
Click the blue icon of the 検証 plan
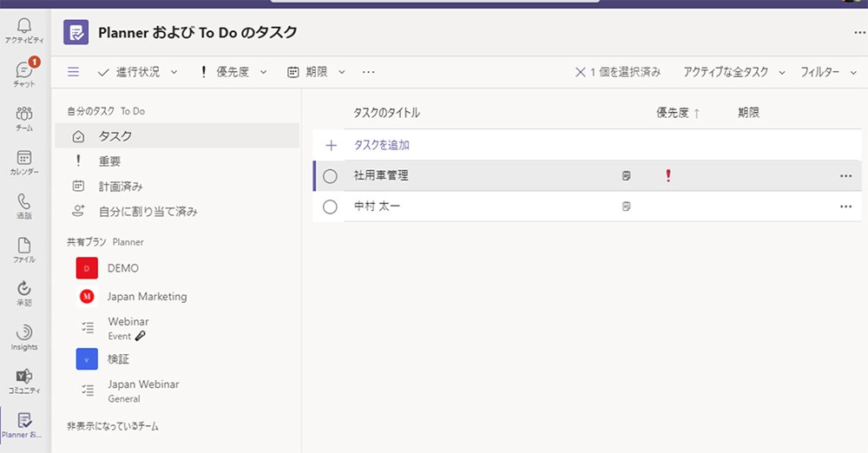coord(87,359)
